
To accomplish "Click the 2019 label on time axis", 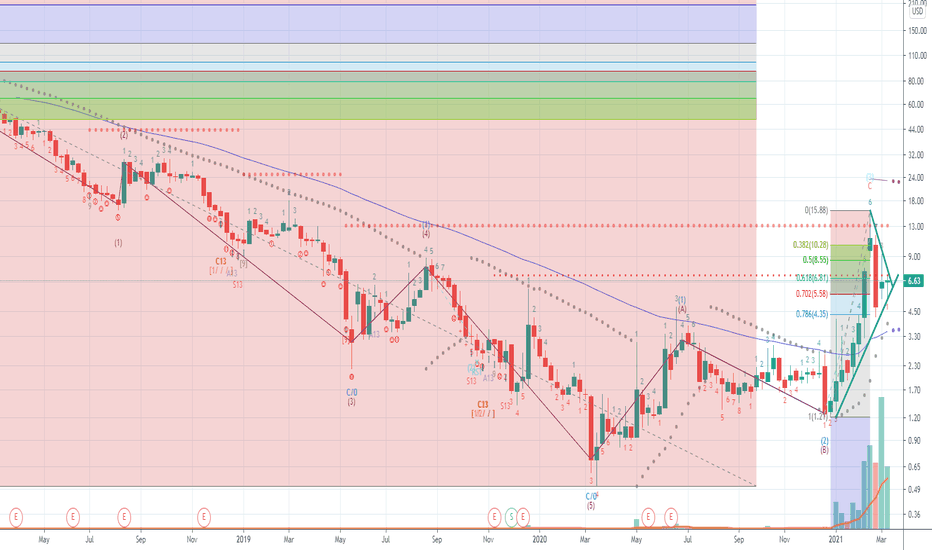I will tap(243, 540).
